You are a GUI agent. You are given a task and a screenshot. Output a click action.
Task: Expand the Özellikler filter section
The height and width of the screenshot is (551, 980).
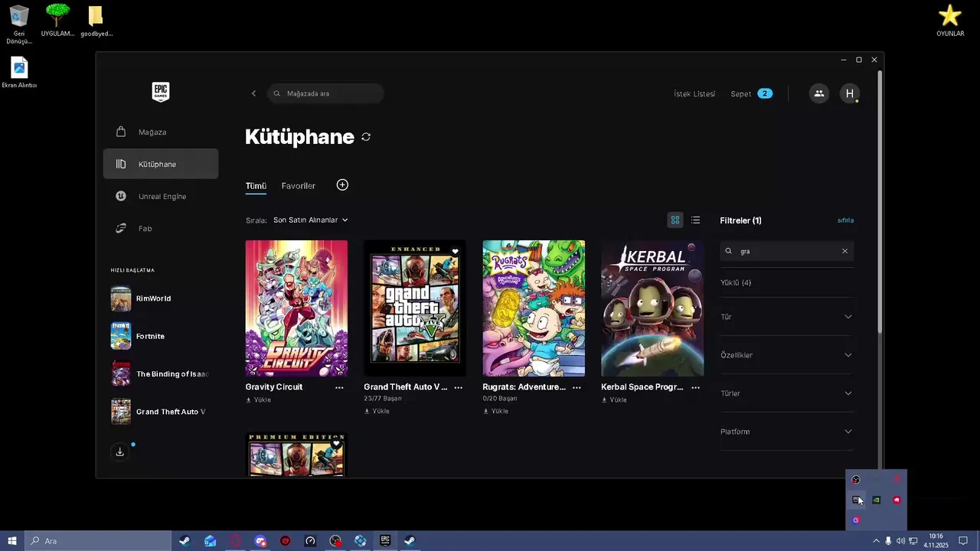[x=786, y=355]
